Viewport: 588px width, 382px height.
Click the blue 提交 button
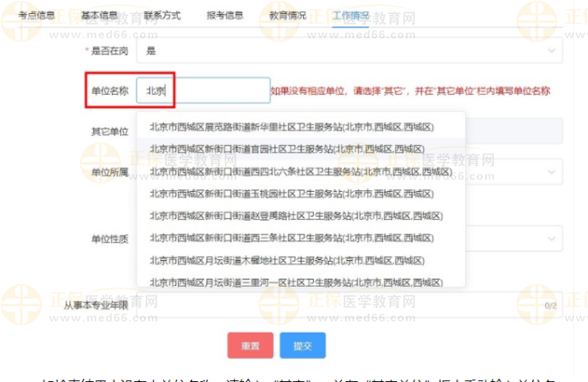click(302, 346)
